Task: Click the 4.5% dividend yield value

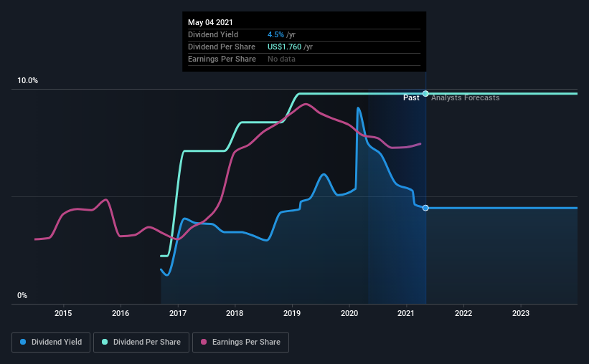Action: point(275,34)
